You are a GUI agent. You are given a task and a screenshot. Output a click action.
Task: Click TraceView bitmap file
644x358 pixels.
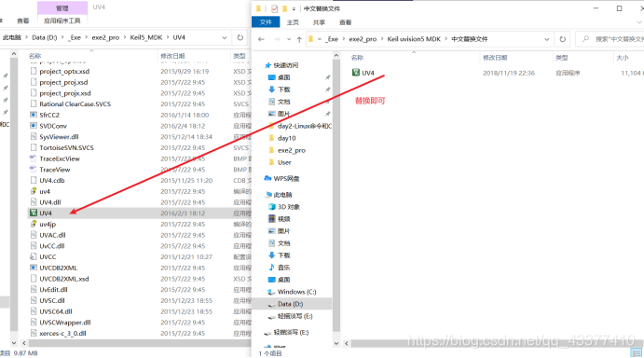pyautogui.click(x=55, y=170)
